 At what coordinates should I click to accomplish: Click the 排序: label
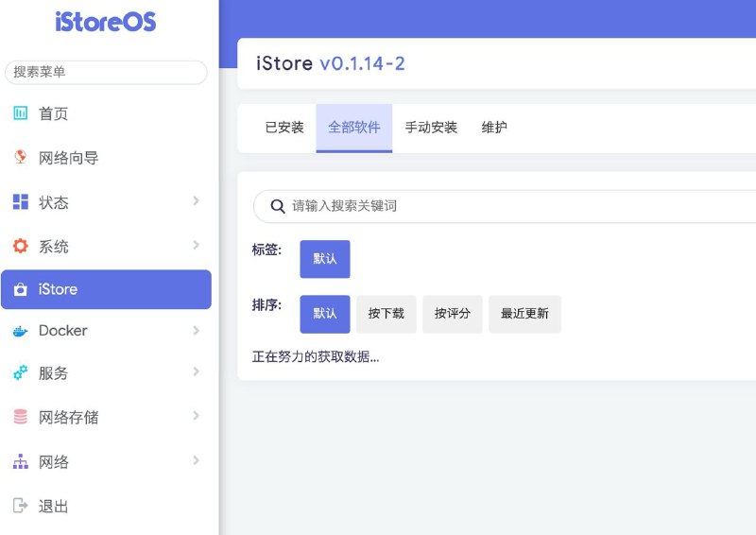pos(266,305)
